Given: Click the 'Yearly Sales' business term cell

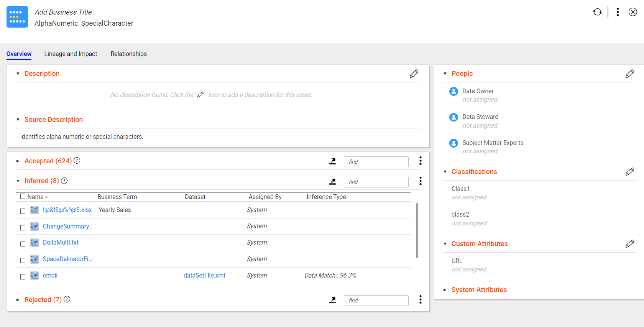Looking at the screenshot, I should (115, 210).
